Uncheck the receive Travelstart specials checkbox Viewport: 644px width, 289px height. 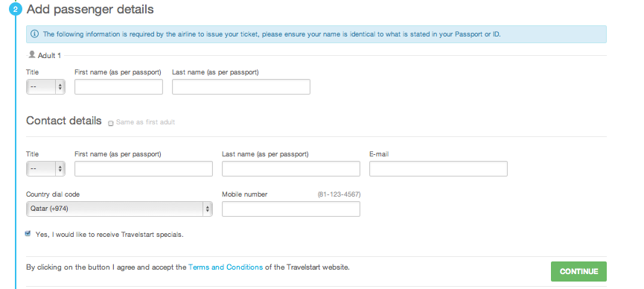28,233
